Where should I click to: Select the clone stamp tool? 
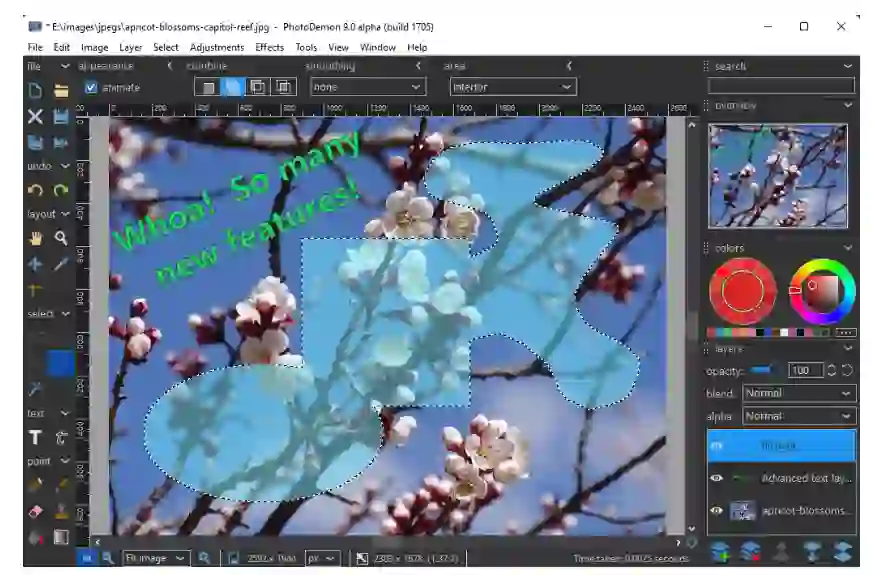(61, 511)
